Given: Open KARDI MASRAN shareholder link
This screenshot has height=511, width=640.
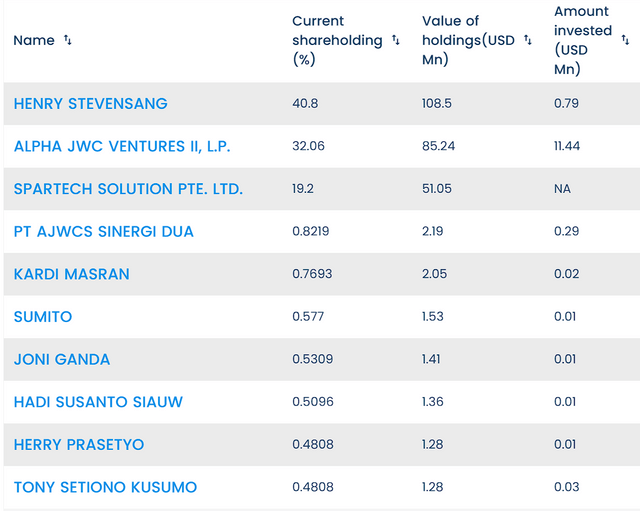Looking at the screenshot, I should pos(72,274).
